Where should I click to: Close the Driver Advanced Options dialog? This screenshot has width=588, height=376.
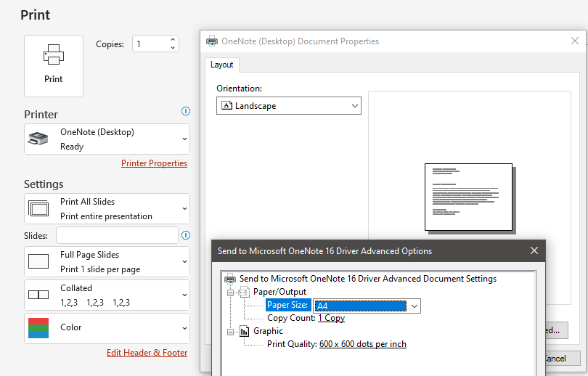point(534,251)
